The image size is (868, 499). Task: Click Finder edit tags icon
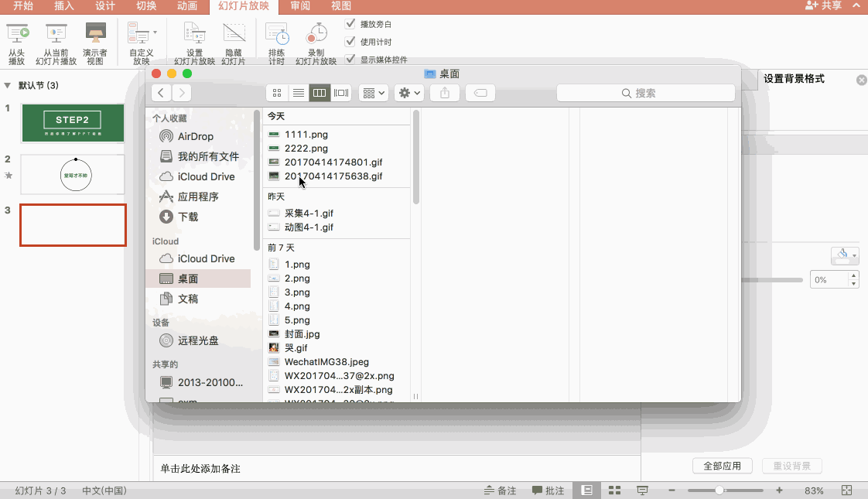tap(480, 93)
